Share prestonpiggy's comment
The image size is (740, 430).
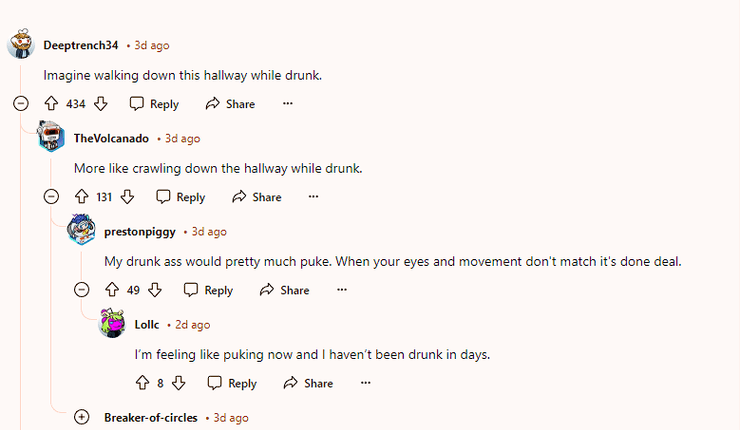tap(284, 290)
